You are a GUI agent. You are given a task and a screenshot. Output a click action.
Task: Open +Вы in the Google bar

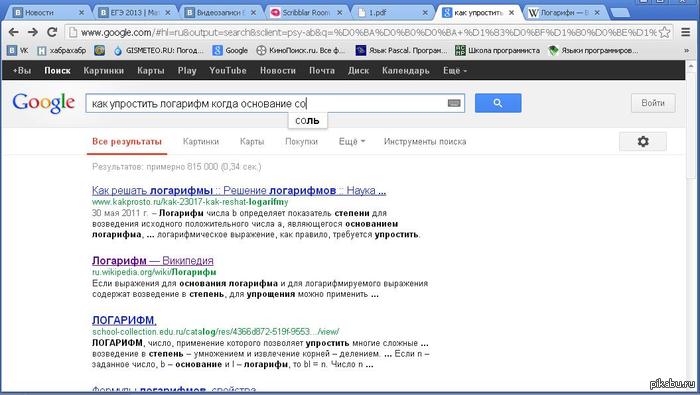21,71
